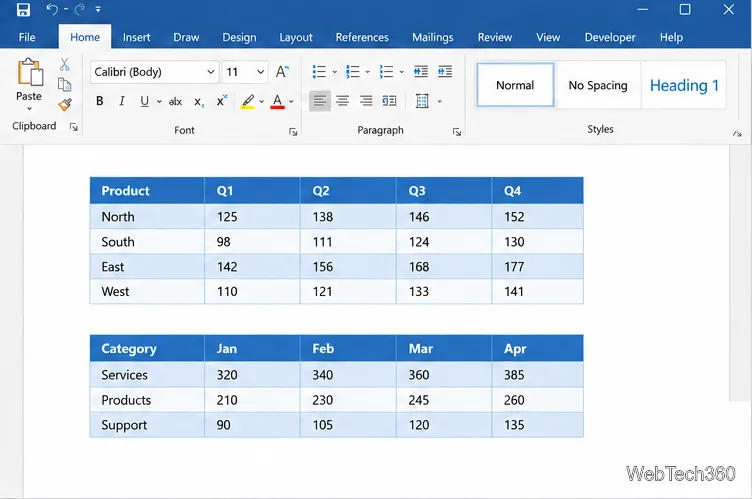Toggle Subscript formatting
The height and width of the screenshot is (499, 752).
coord(199,102)
